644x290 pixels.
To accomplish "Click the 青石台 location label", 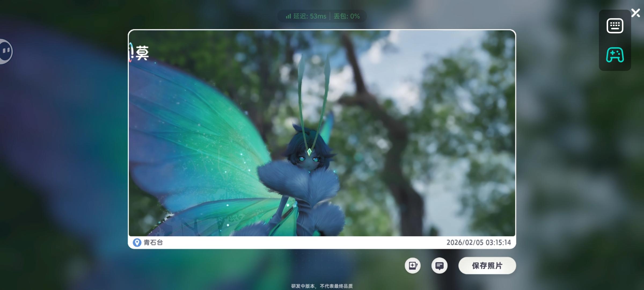I will coord(153,242).
